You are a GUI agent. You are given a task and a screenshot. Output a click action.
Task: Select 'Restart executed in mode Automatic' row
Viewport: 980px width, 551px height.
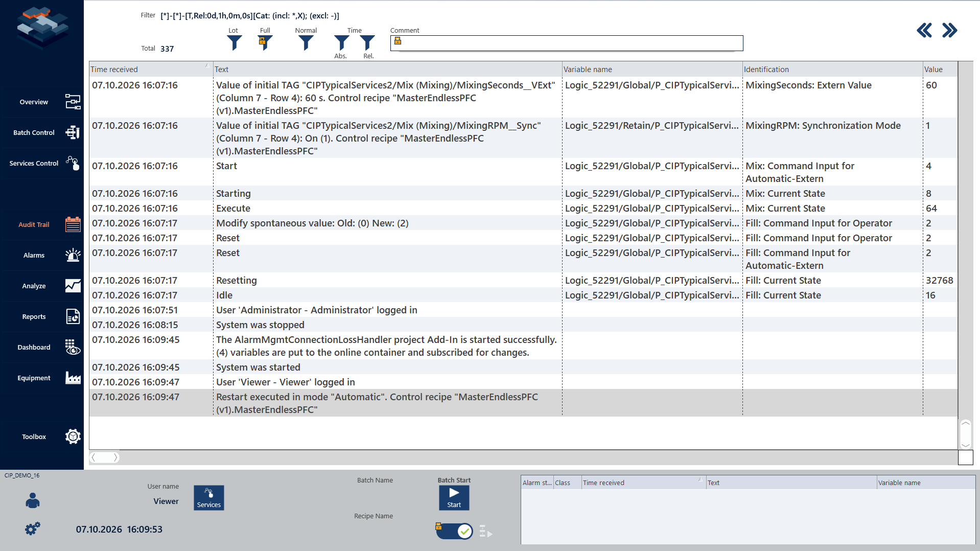click(523, 403)
